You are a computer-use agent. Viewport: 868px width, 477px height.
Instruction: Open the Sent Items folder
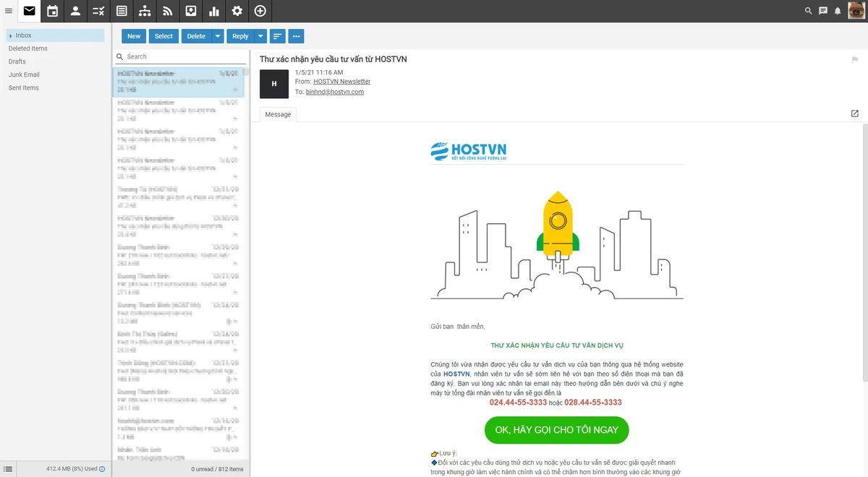click(x=24, y=87)
